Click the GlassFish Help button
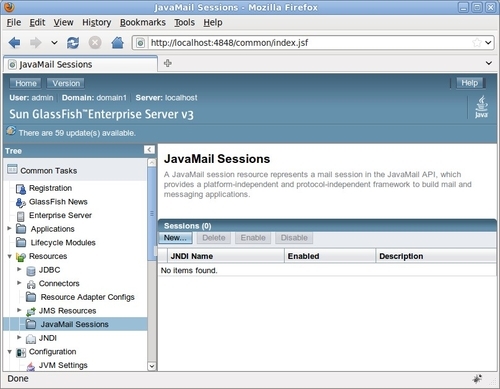 470,83
